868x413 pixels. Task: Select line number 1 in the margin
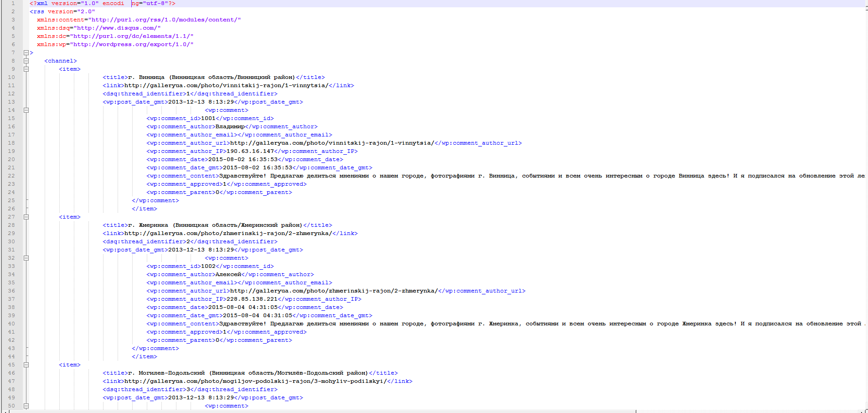click(x=13, y=3)
